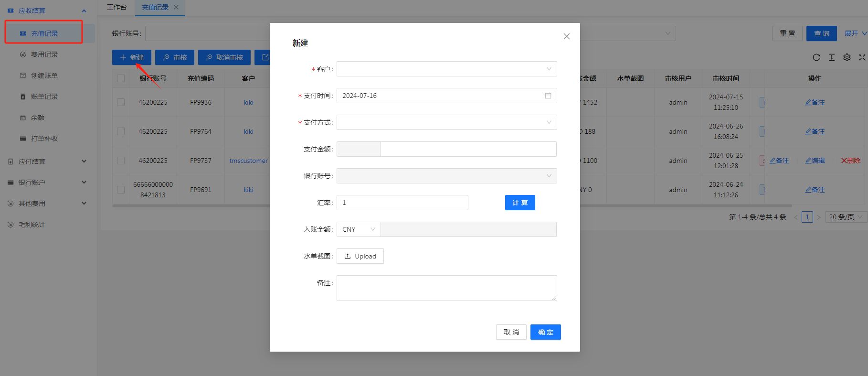The width and height of the screenshot is (868, 376).
Task: Select checkbox for row FP9936
Action: pyautogui.click(x=121, y=102)
